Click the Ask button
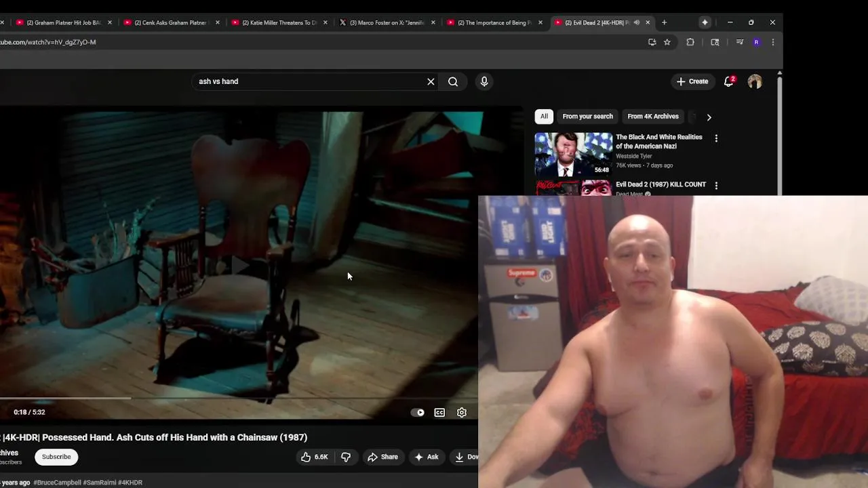This screenshot has height=488, width=868. (x=427, y=457)
